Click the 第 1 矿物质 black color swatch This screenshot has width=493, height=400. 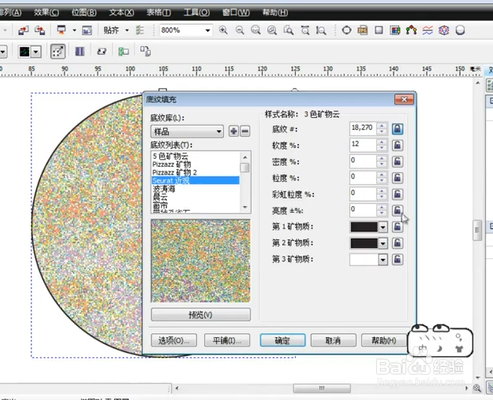[364, 227]
